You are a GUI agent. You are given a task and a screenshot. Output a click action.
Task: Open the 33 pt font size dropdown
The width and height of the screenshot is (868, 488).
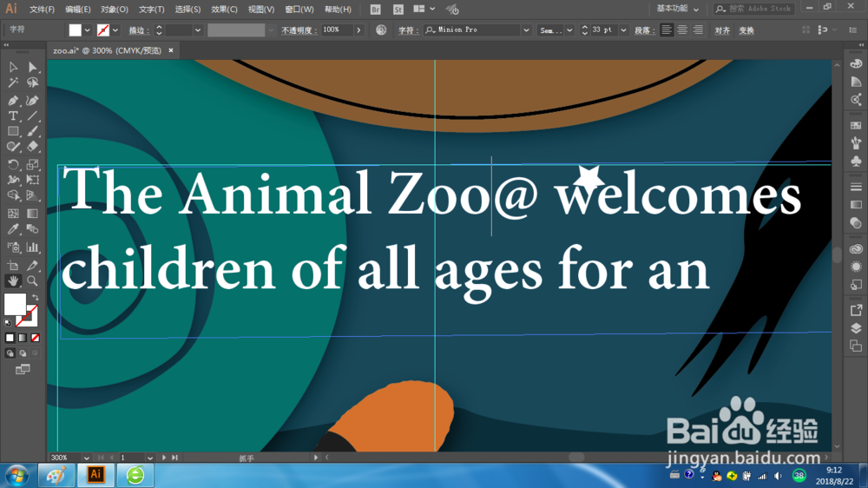[x=623, y=30]
